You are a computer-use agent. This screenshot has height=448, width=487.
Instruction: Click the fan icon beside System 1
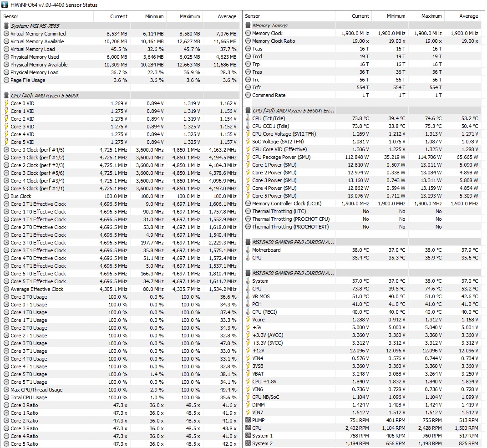pyautogui.click(x=248, y=436)
